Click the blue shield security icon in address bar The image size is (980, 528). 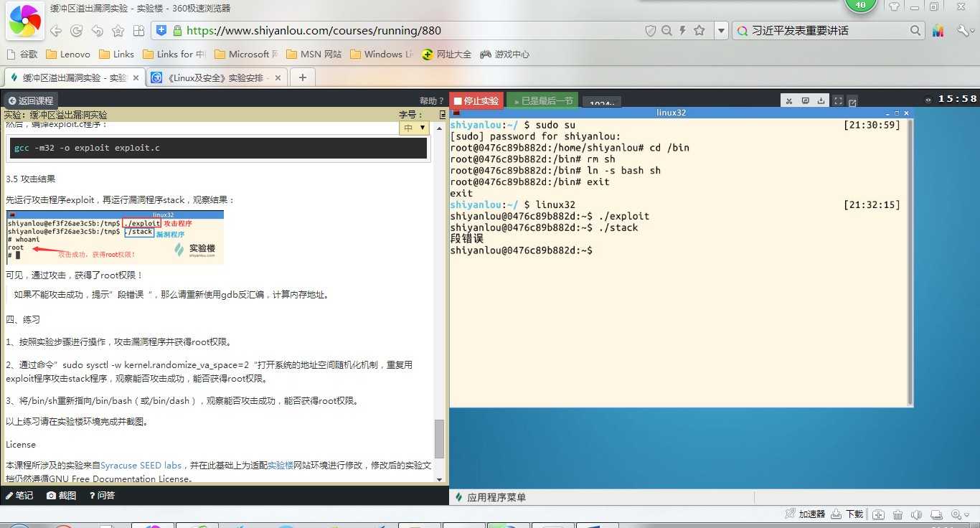click(161, 30)
